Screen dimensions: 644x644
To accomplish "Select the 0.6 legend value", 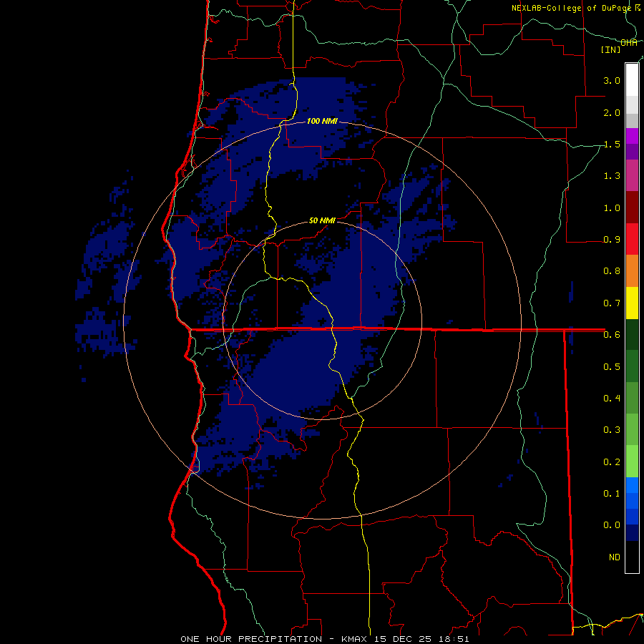I will [612, 335].
